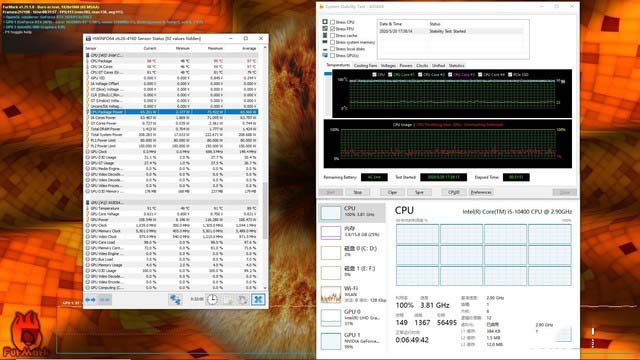Open the Statistics tab
Screen dimensions: 640x360
[456, 65]
